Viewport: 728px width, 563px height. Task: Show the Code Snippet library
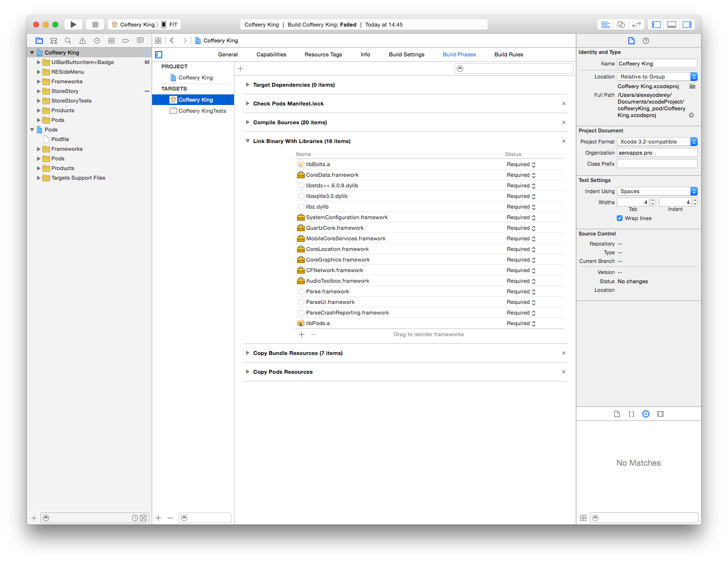[x=631, y=414]
